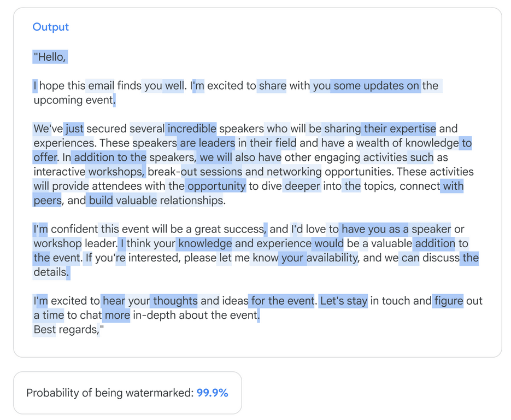Viewport: 511px width, 420px height.
Task: Click the highlighted phrase "their expertise"
Action: [x=400, y=129]
